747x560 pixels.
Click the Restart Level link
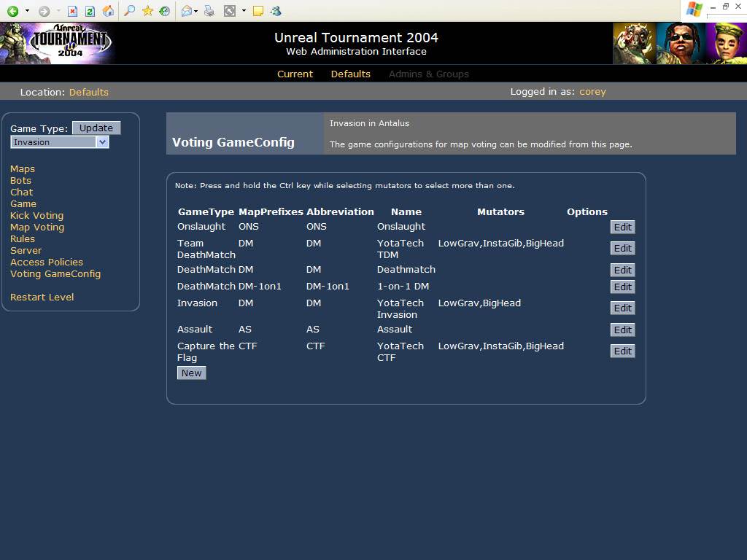(42, 297)
